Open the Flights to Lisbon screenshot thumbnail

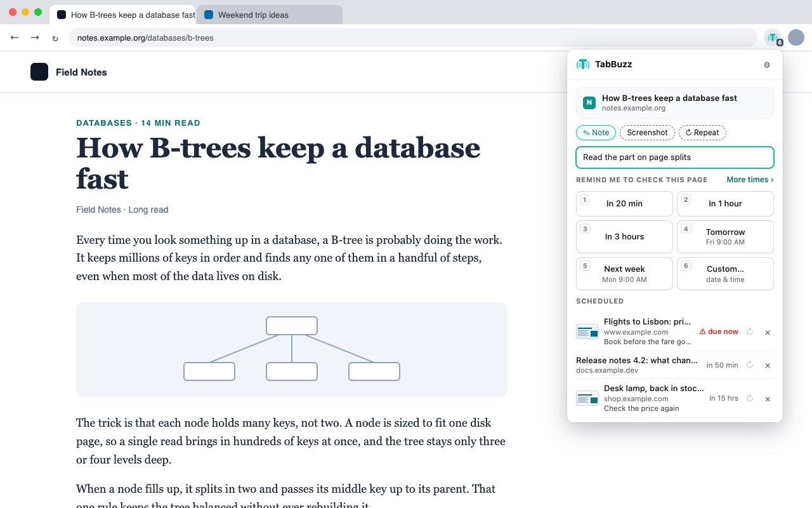point(587,331)
